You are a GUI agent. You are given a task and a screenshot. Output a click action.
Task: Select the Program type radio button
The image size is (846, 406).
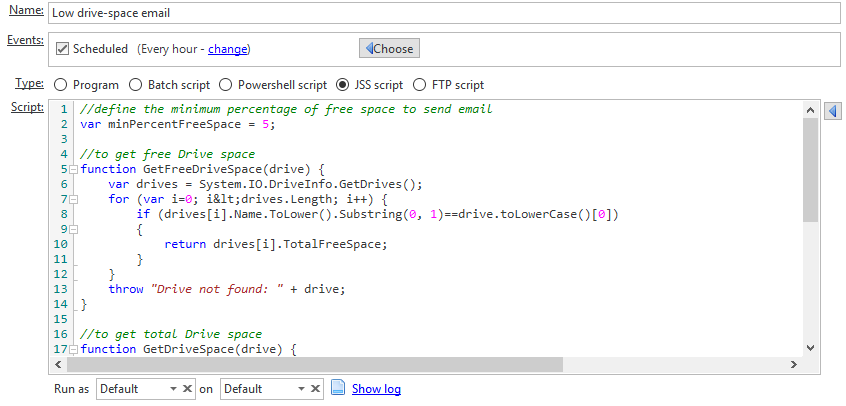(x=60, y=85)
